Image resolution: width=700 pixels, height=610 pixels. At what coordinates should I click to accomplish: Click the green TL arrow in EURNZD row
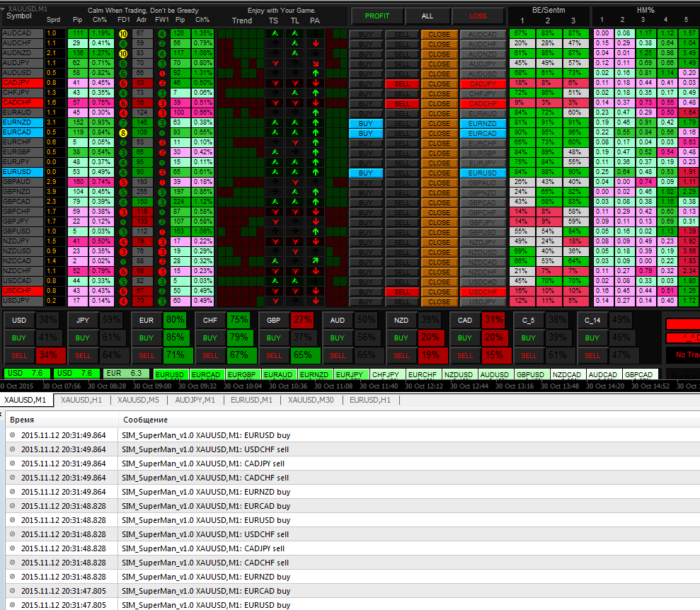pos(294,122)
